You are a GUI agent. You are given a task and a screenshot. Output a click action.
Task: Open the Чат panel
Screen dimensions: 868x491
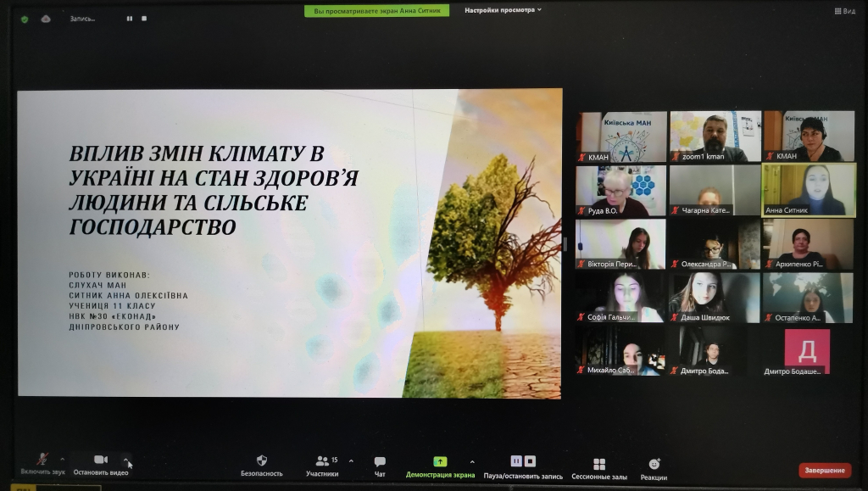[x=380, y=466]
